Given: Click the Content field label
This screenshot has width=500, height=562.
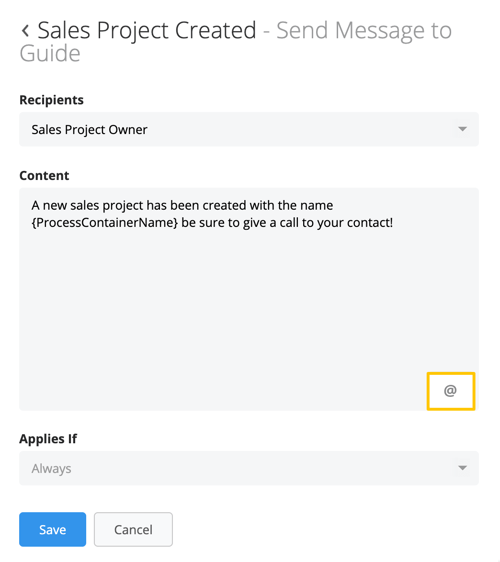Looking at the screenshot, I should [44, 176].
